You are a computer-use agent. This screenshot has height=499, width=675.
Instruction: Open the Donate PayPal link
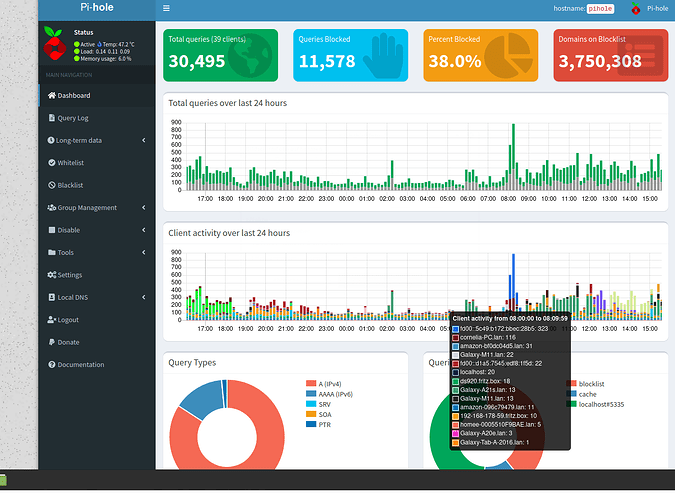click(67, 342)
